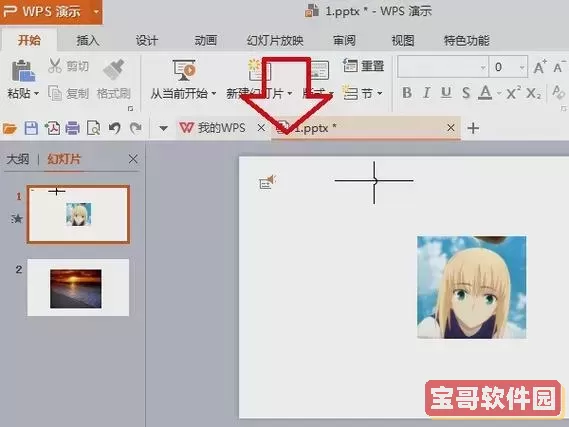The image size is (569, 427).
Task: Toggle Superscript X² formatting
Action: click(513, 93)
